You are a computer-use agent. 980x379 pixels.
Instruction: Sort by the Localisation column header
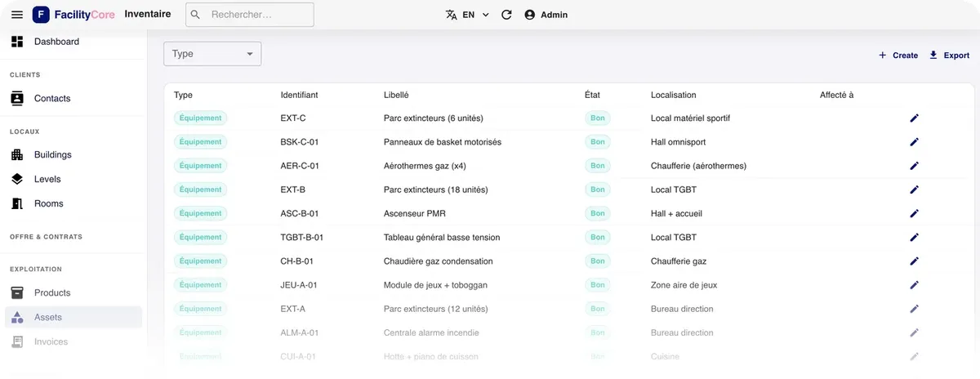coord(674,95)
